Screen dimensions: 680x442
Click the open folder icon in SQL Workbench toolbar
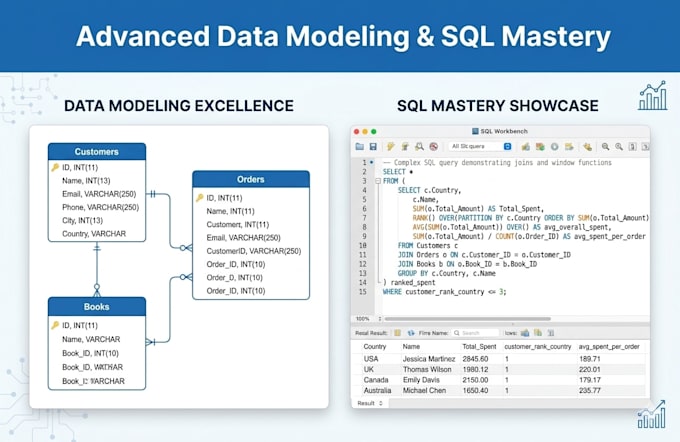(360, 147)
